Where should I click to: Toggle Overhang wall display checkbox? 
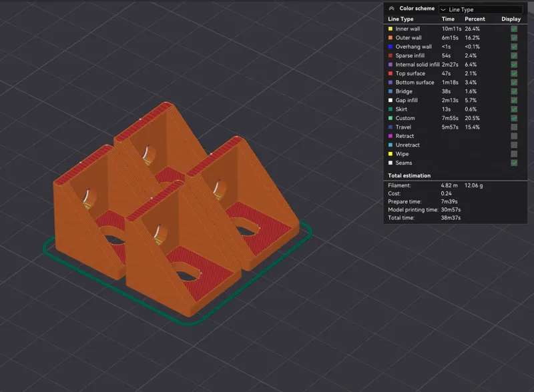514,47
